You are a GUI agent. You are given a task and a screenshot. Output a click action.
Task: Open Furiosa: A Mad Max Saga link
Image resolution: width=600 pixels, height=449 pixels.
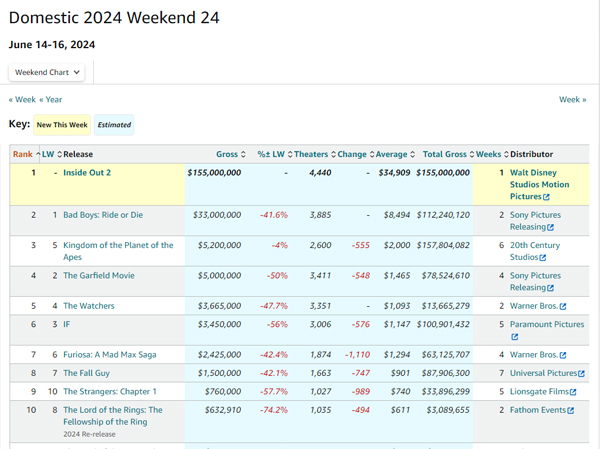coord(110,355)
